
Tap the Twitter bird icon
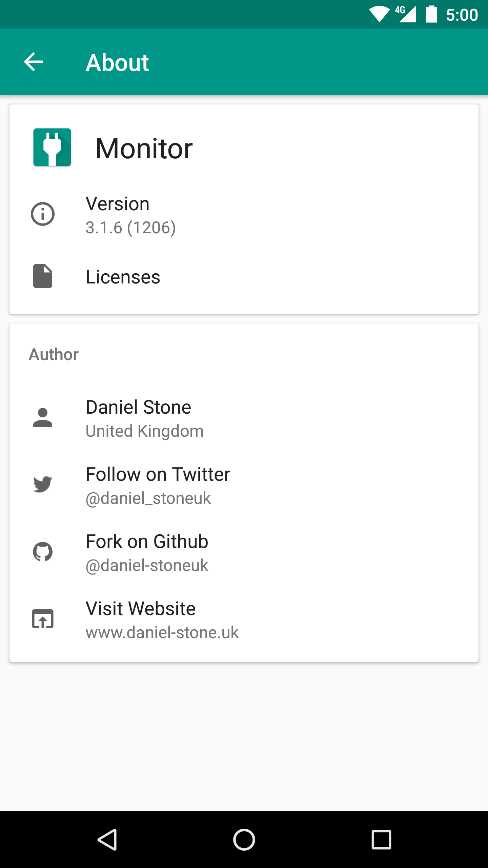(43, 484)
